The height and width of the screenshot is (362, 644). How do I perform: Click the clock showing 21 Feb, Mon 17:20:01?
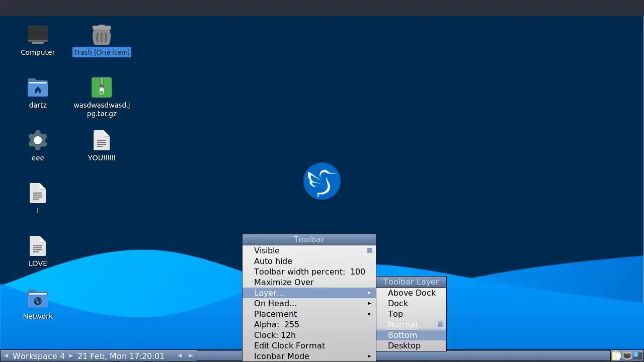coord(121,356)
